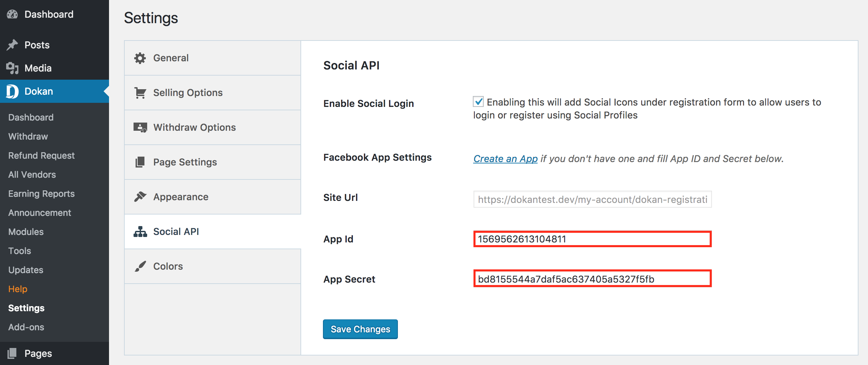Open Settings in Dokan submenu

coord(27,308)
